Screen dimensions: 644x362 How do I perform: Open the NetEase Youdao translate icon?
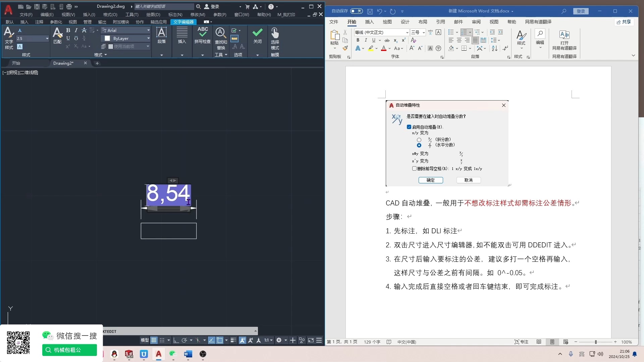pos(564,35)
